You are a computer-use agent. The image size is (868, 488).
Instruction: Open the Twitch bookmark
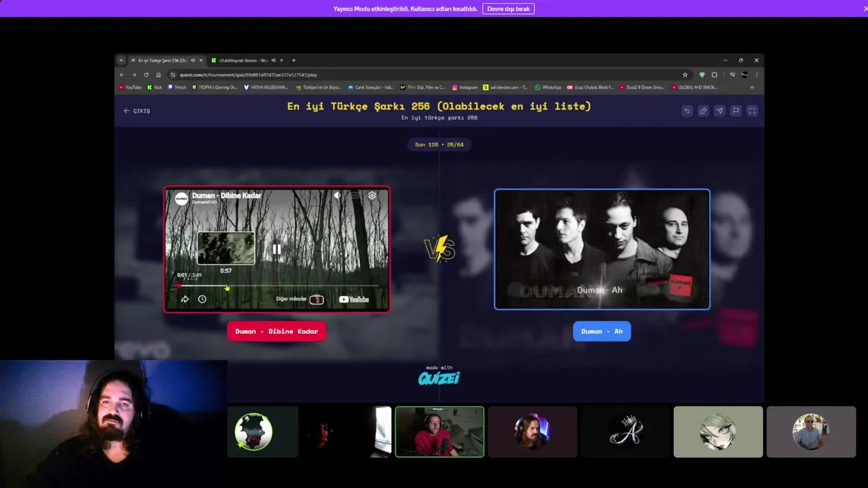177,87
